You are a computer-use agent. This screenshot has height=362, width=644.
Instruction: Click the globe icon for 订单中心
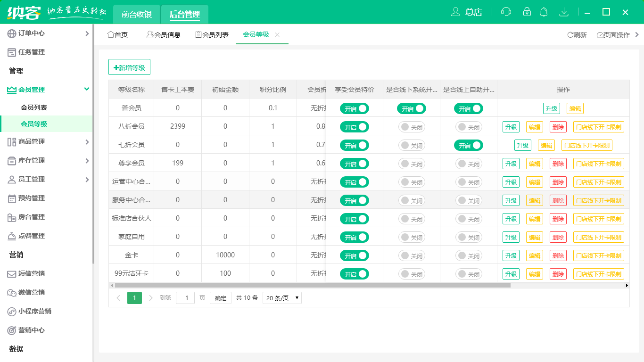(12, 33)
